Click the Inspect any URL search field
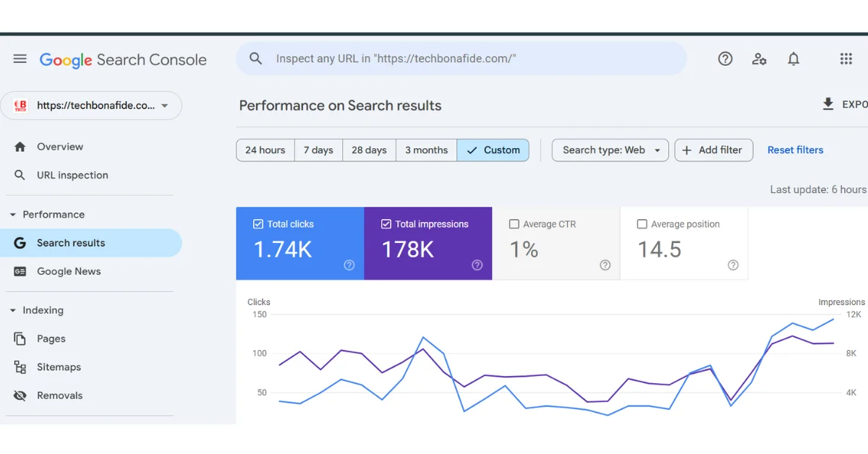 pos(461,59)
